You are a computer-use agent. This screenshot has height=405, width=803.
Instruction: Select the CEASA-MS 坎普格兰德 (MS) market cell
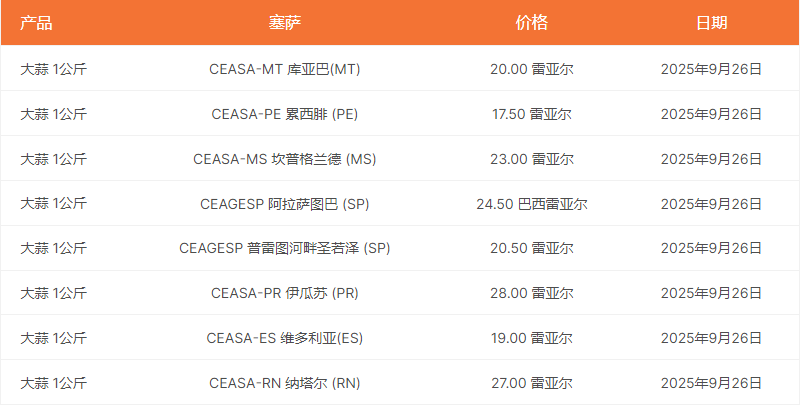click(285, 159)
